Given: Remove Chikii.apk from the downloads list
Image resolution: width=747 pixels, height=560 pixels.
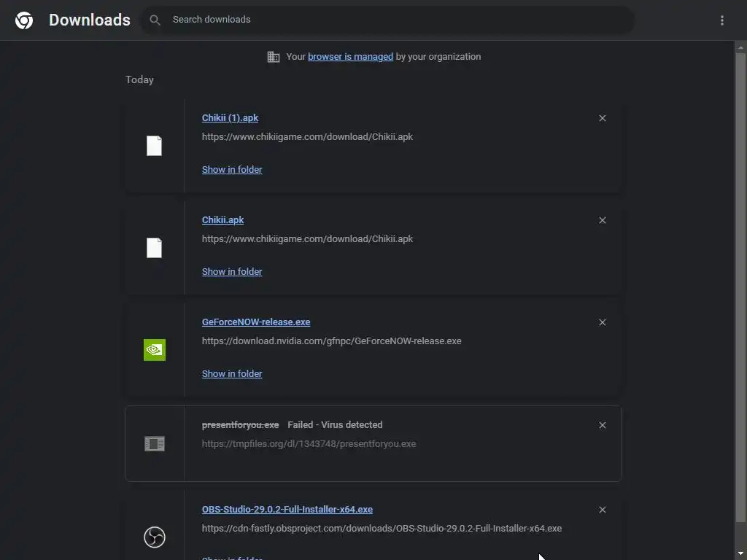Looking at the screenshot, I should [x=602, y=220].
